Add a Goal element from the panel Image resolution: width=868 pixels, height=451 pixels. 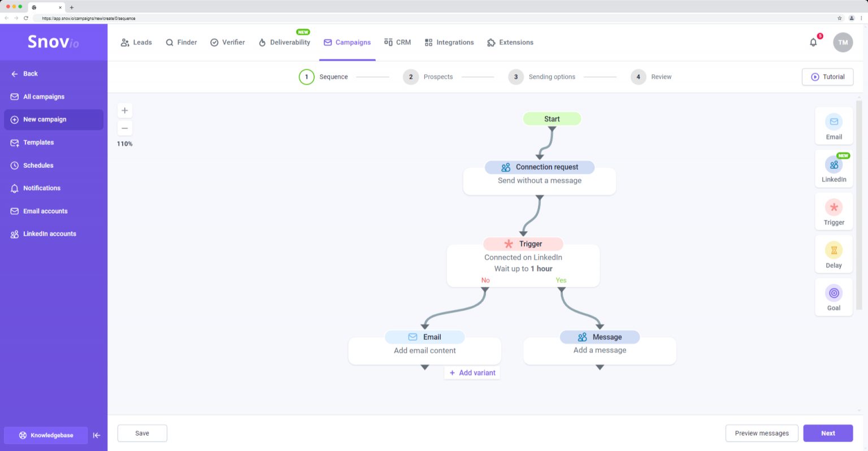click(x=834, y=298)
